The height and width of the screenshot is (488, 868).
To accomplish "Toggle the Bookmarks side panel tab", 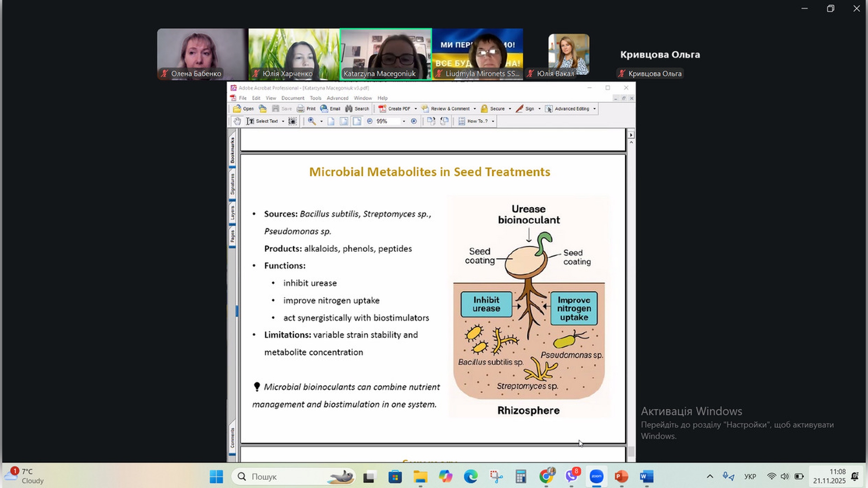I will [232, 150].
